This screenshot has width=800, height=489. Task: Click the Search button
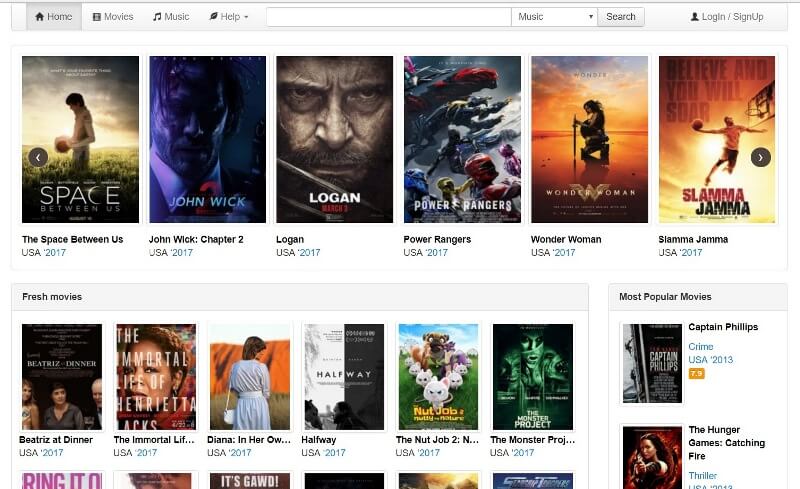[621, 17]
